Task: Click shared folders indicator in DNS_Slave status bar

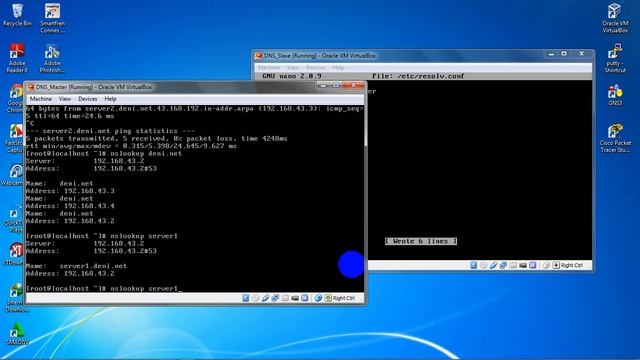Action: pos(513,265)
